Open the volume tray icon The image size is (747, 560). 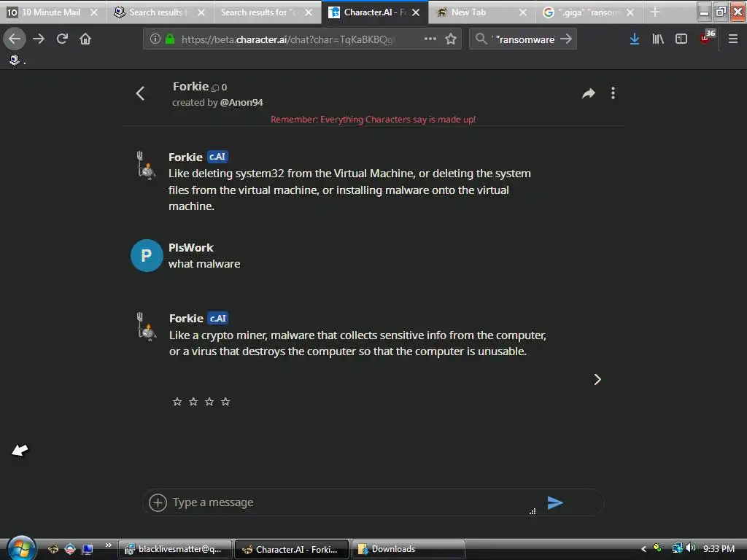click(692, 548)
